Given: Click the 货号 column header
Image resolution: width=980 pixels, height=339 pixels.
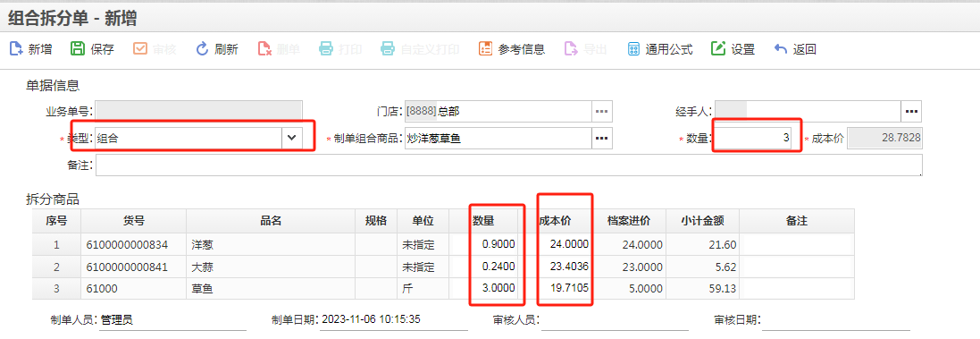Looking at the screenshot, I should [134, 221].
